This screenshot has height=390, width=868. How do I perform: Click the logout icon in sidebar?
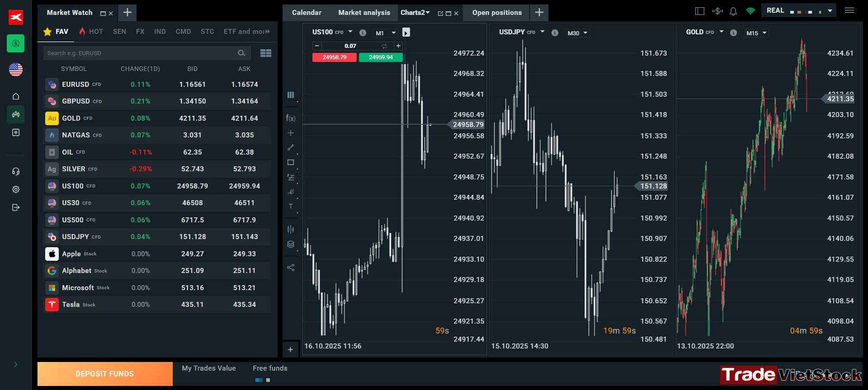16,207
